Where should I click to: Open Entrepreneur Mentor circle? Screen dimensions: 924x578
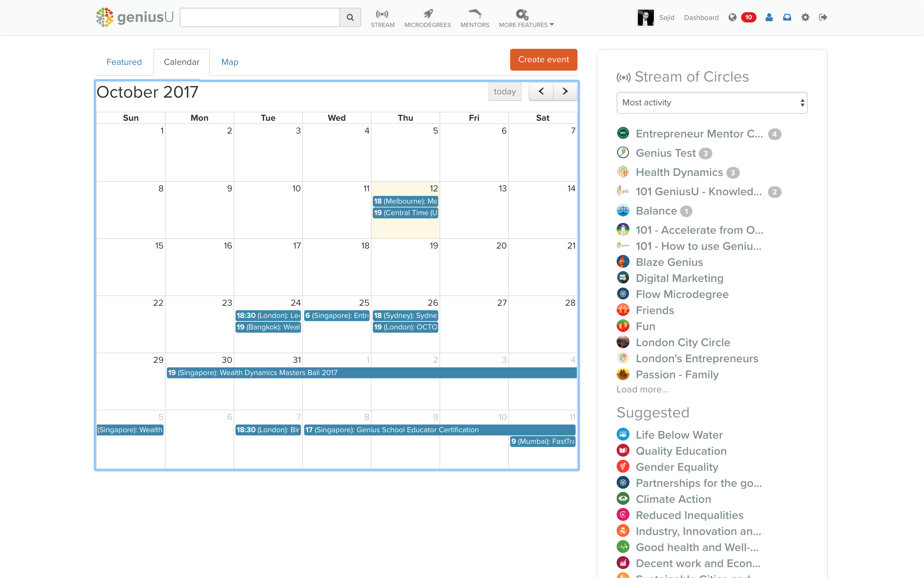click(699, 134)
